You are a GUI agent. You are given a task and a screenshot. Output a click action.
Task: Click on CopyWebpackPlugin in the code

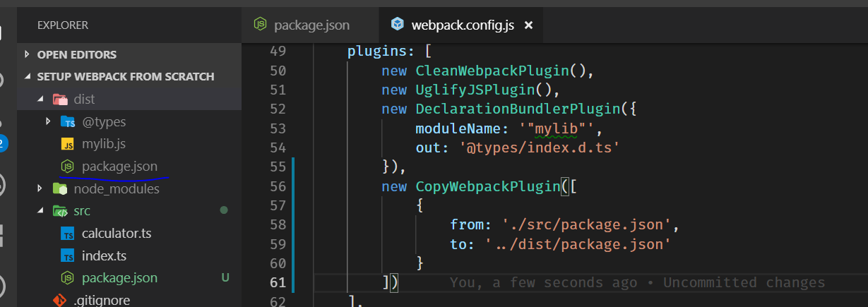tap(487, 186)
